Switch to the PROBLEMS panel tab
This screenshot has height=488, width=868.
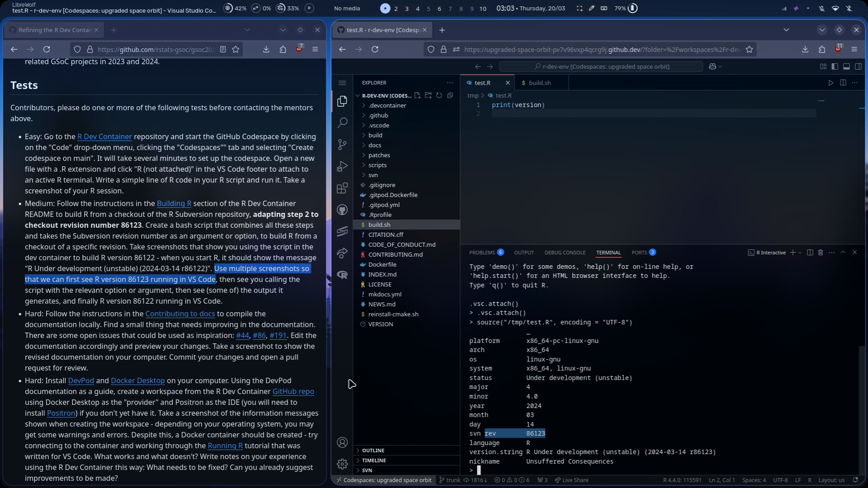pos(486,253)
